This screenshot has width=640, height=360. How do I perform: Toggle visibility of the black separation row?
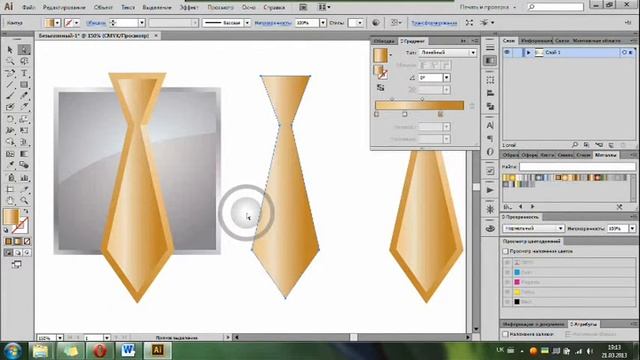[x=507, y=302]
